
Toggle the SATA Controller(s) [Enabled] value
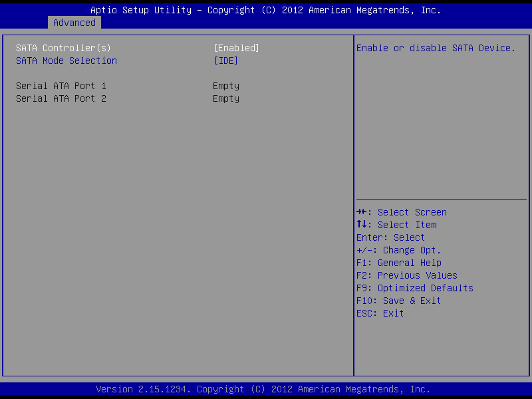[236, 48]
